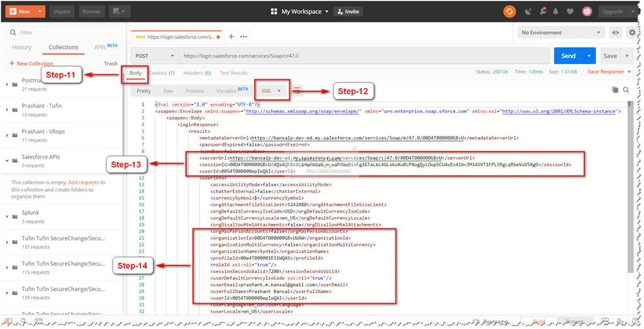Click the orange New button

coord(19,11)
